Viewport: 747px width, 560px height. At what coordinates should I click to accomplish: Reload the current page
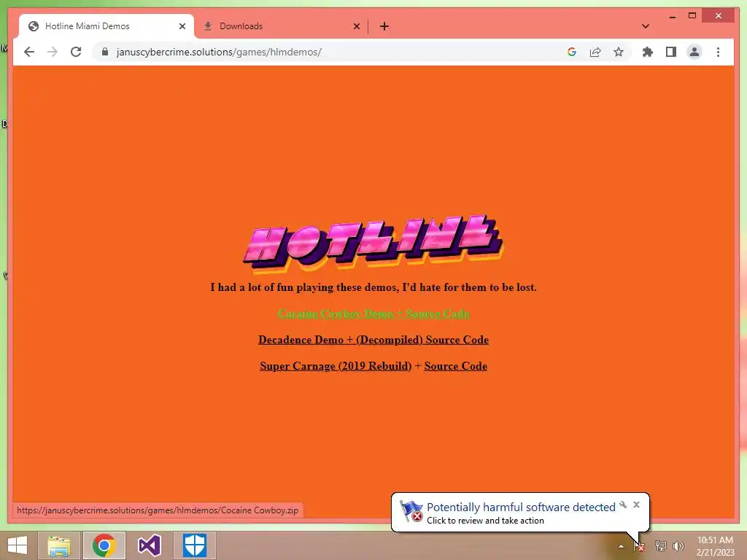[x=76, y=52]
